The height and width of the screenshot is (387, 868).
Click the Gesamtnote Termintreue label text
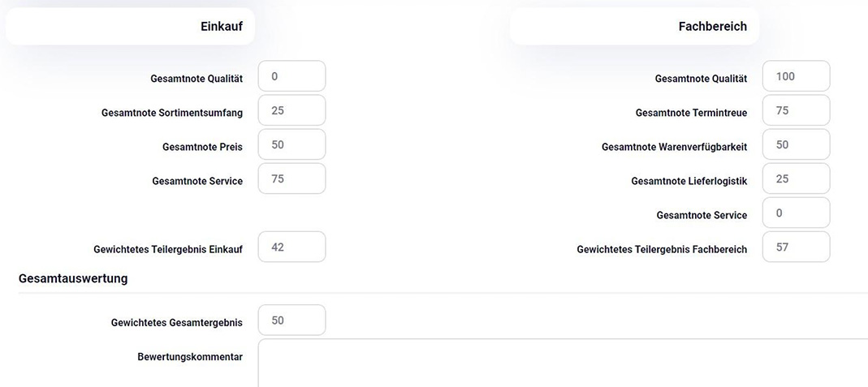(x=691, y=113)
